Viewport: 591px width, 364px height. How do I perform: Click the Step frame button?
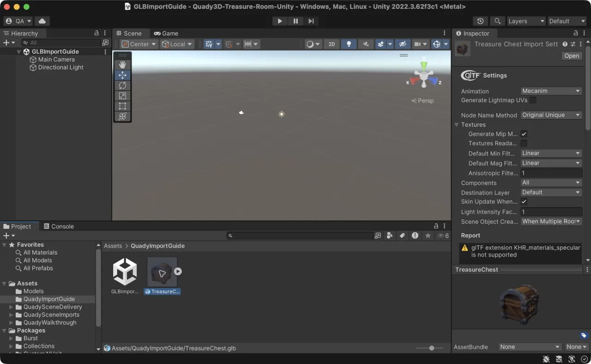pyautogui.click(x=311, y=21)
